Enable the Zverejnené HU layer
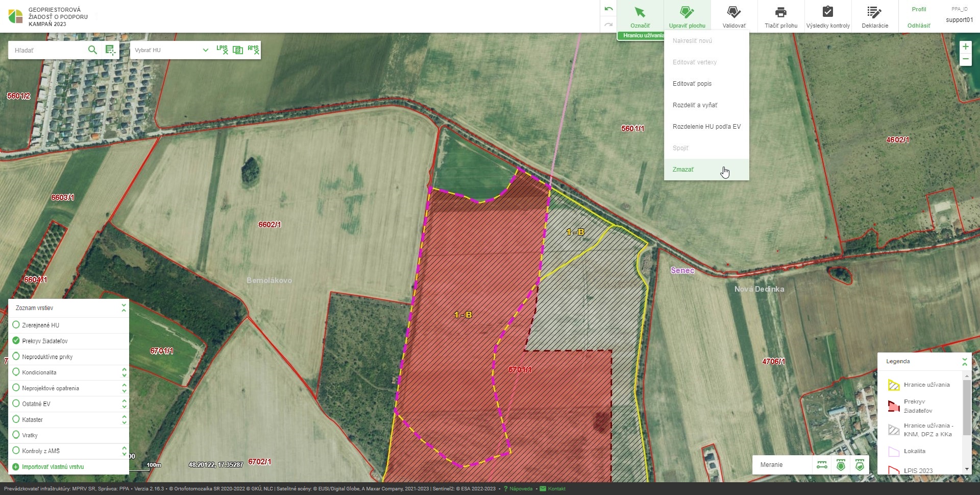 coord(16,325)
